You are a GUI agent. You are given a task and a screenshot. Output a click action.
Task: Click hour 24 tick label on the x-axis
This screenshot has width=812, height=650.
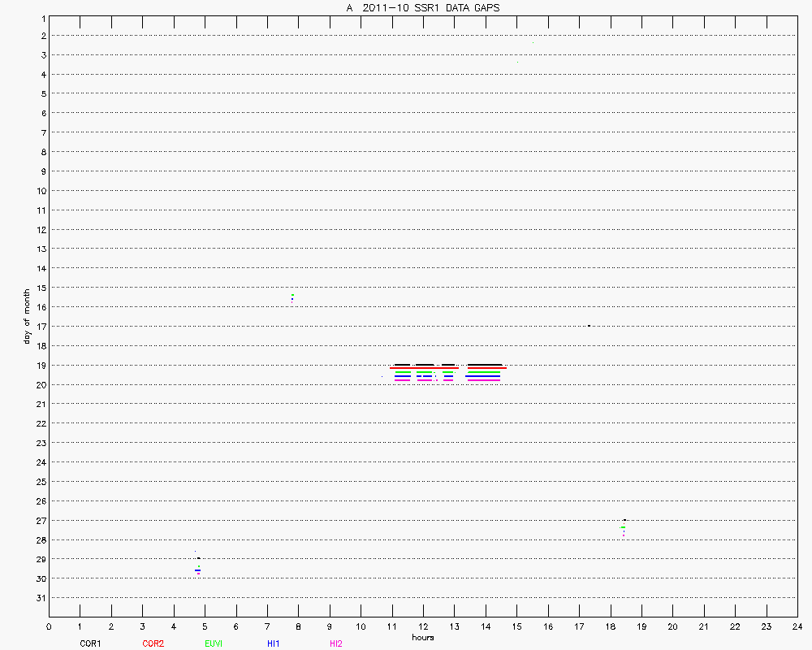coord(797,626)
